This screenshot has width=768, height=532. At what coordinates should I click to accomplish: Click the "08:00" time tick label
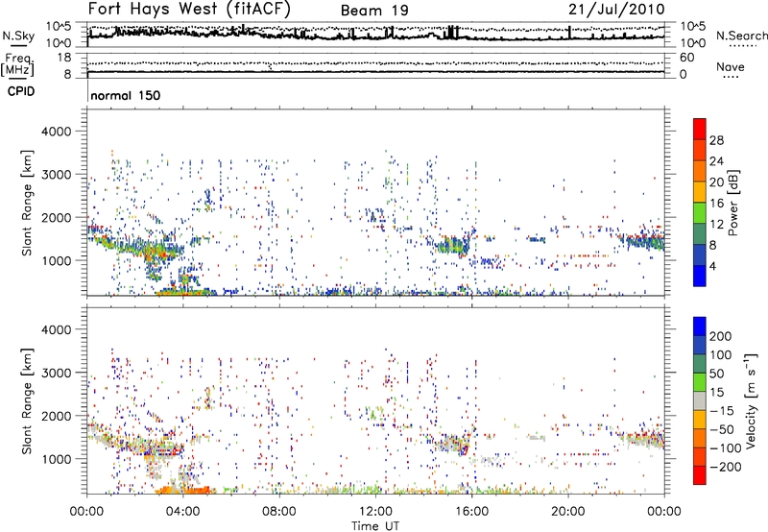[279, 512]
